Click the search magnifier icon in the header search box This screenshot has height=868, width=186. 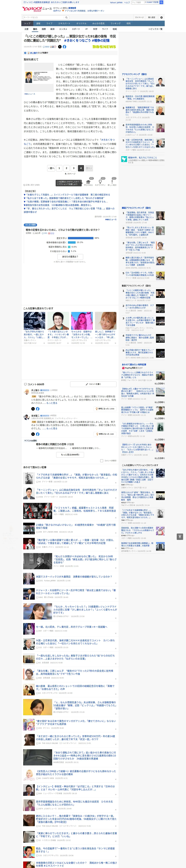coord(66,17)
